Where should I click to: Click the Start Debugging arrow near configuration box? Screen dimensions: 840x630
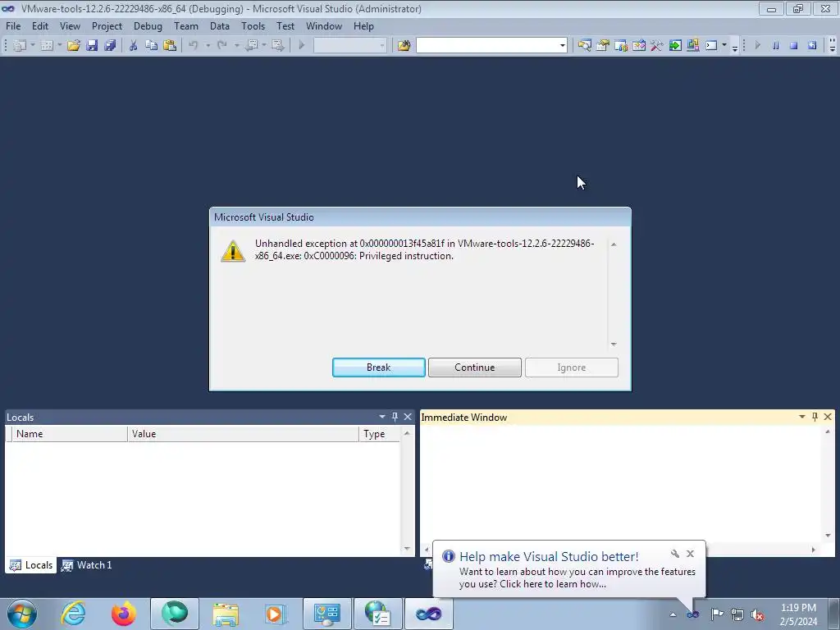pyautogui.click(x=302, y=46)
